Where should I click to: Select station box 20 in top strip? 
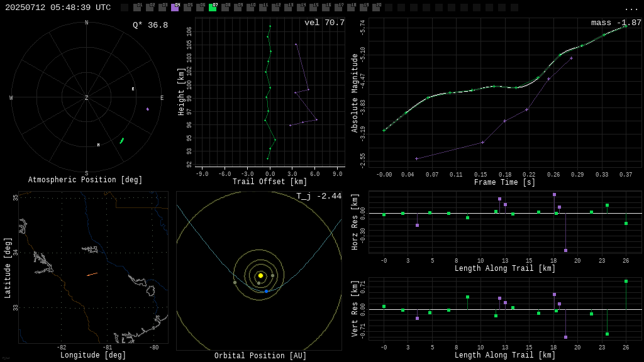click(376, 8)
